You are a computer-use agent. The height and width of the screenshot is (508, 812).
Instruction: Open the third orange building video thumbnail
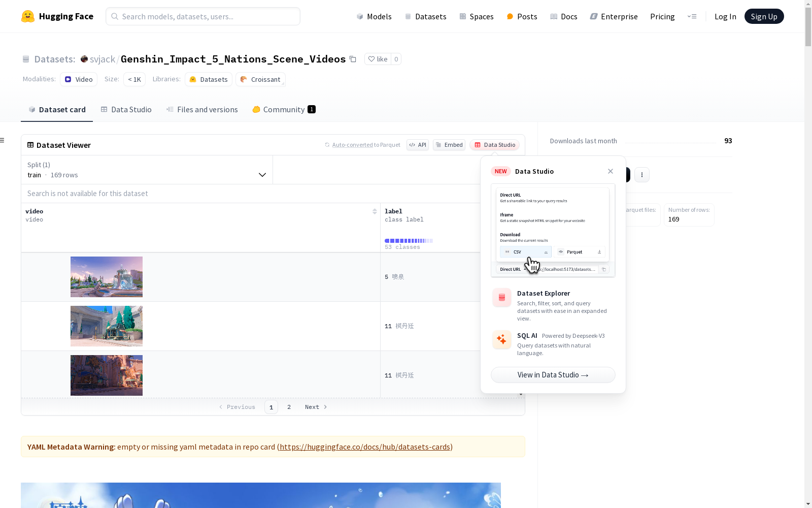pos(107,375)
